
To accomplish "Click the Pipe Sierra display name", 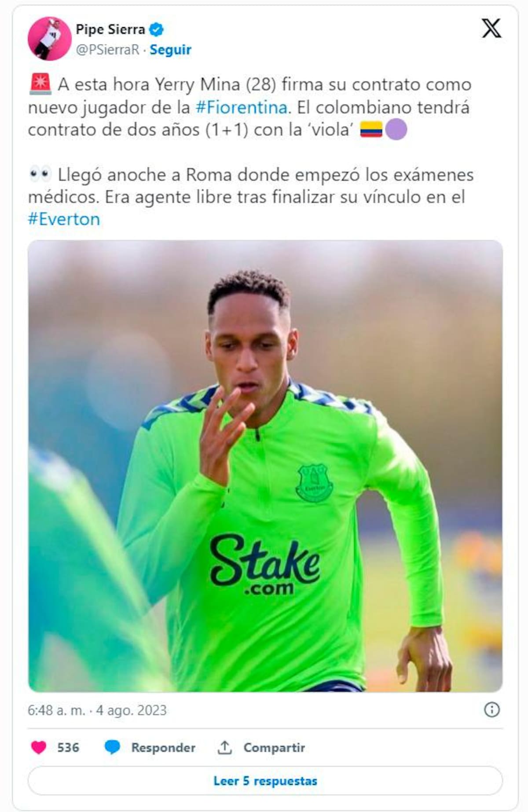I will (110, 29).
